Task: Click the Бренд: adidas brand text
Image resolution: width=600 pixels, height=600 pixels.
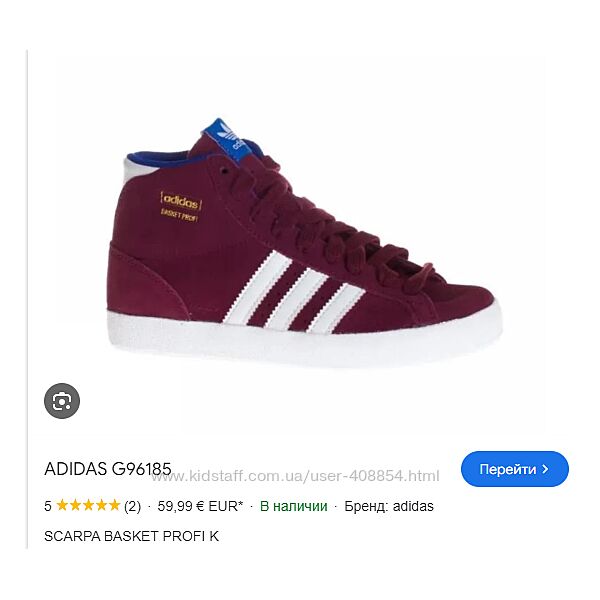Action: coord(389,506)
